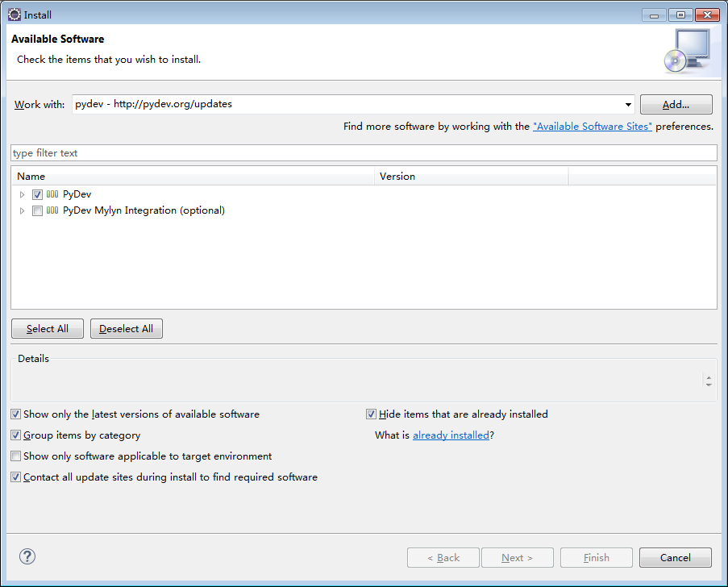Click the Name column header
Image resolution: width=728 pixels, height=587 pixels.
click(x=193, y=177)
